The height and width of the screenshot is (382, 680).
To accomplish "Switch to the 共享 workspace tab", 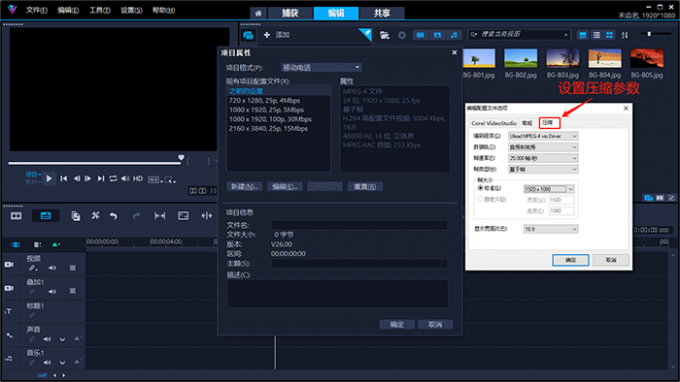I will 382,13.
